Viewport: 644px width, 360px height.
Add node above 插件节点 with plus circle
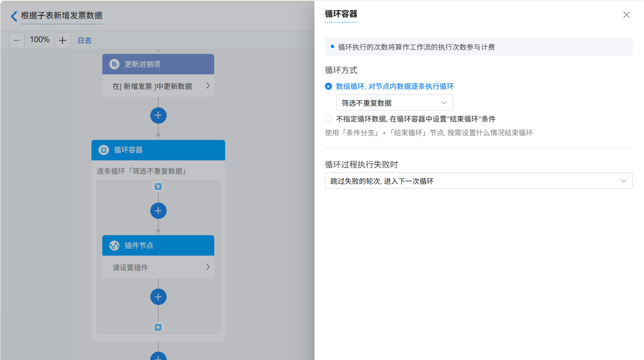158,211
